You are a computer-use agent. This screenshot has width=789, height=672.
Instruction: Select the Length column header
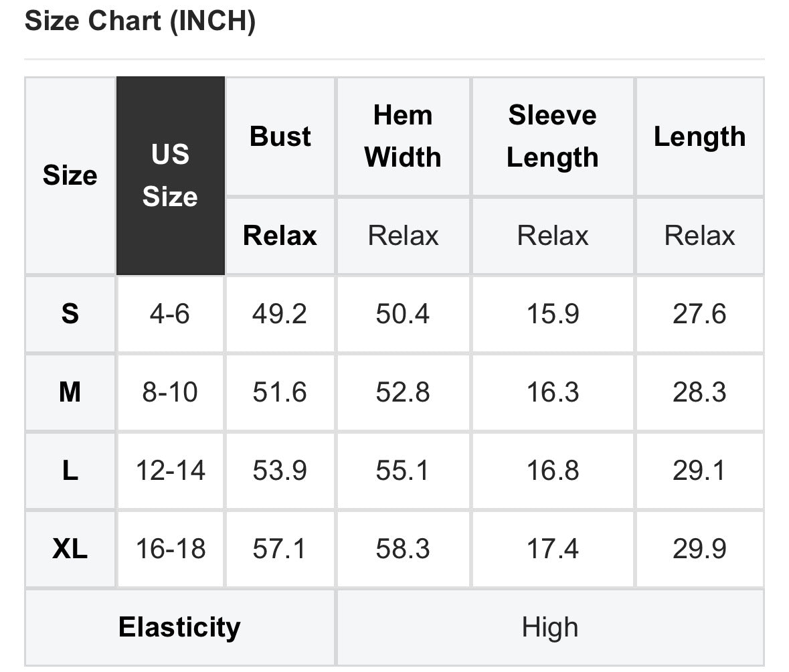(x=700, y=137)
